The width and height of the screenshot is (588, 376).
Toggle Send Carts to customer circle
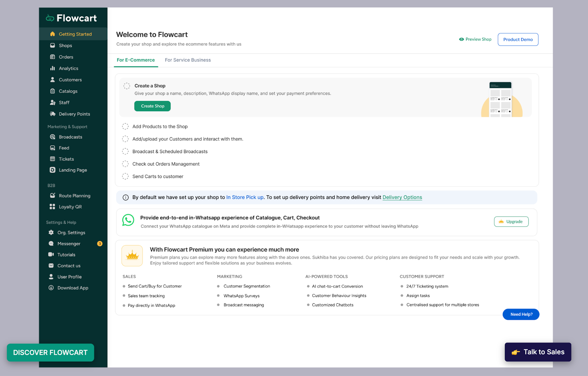(125, 176)
